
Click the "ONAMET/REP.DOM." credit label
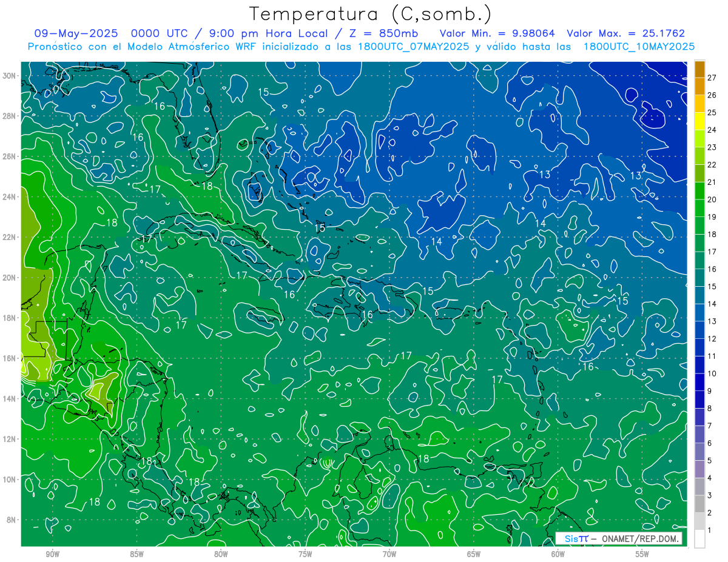pos(639,538)
